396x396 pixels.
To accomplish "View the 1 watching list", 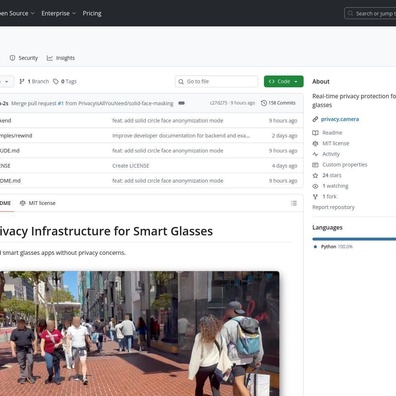I will click(335, 186).
